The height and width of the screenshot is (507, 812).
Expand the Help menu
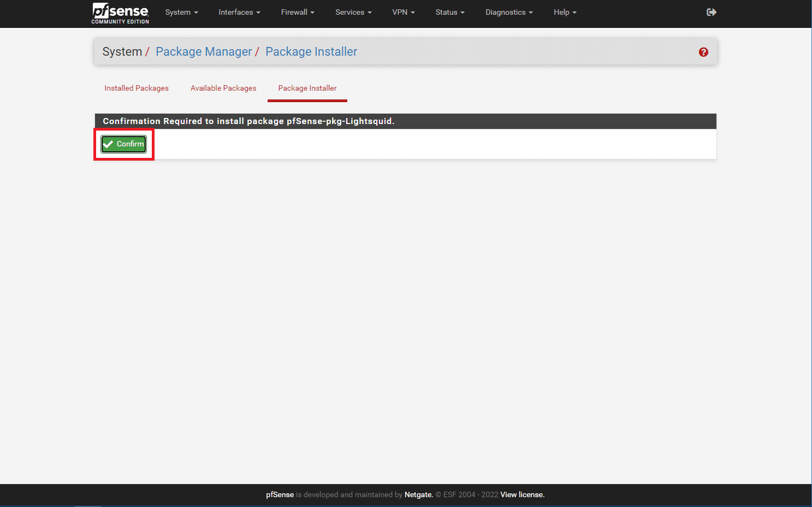[x=565, y=12]
